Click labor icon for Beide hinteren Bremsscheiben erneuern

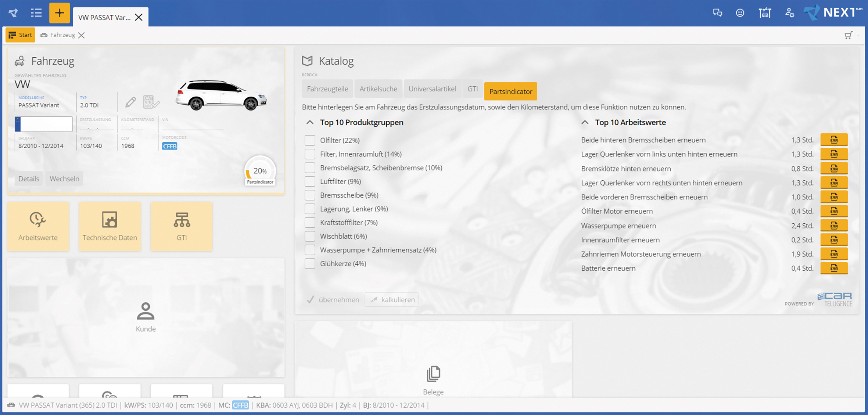(x=834, y=140)
